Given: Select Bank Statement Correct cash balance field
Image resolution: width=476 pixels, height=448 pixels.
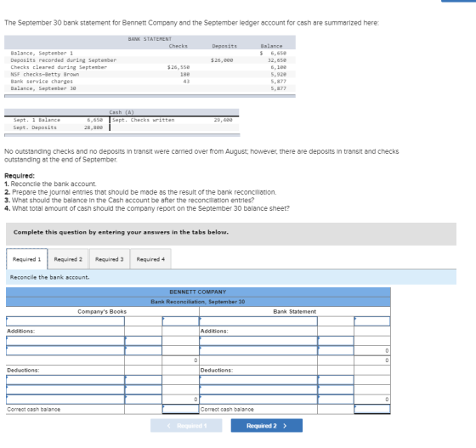Looking at the screenshot, I should [372, 409].
